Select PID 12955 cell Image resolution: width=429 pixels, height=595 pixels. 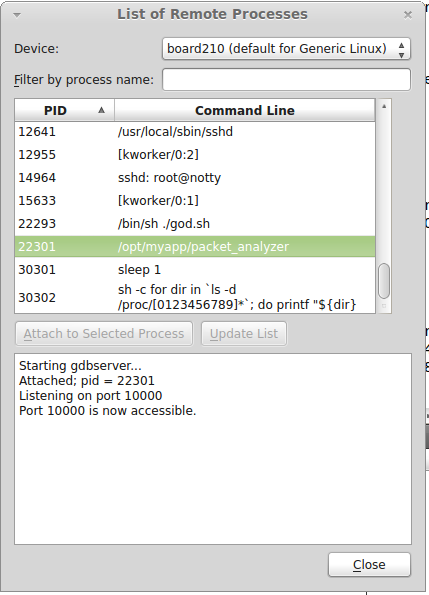[37, 155]
